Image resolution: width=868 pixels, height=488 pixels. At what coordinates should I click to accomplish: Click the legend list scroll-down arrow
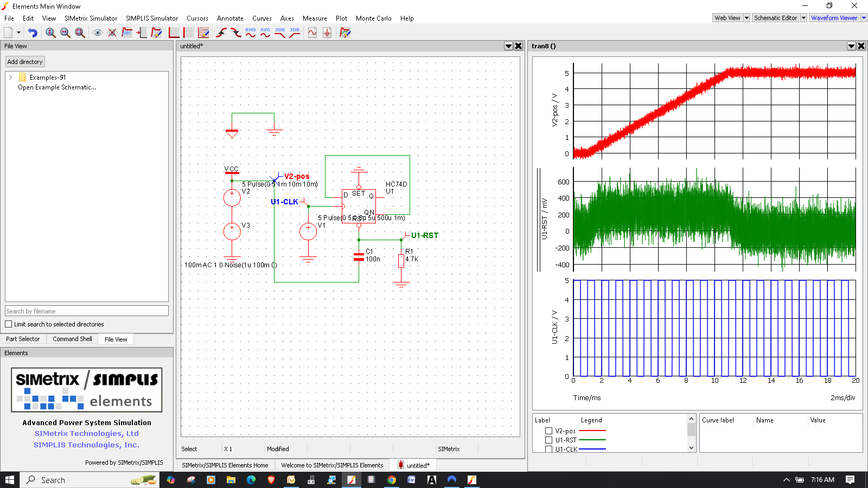691,448
